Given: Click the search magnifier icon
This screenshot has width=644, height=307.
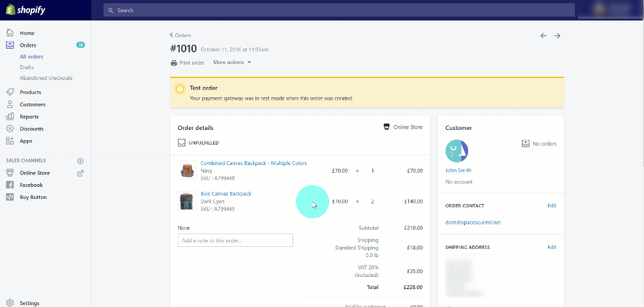Looking at the screenshot, I should 111,10.
